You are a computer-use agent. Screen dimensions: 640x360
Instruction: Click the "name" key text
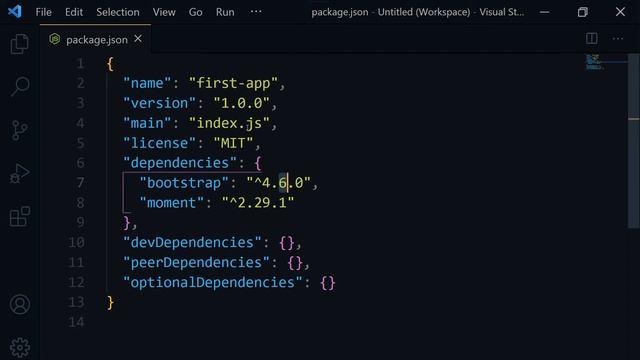click(x=147, y=84)
